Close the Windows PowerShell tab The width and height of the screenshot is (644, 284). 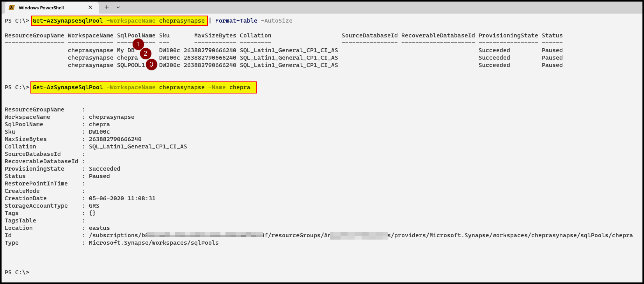click(90, 7)
